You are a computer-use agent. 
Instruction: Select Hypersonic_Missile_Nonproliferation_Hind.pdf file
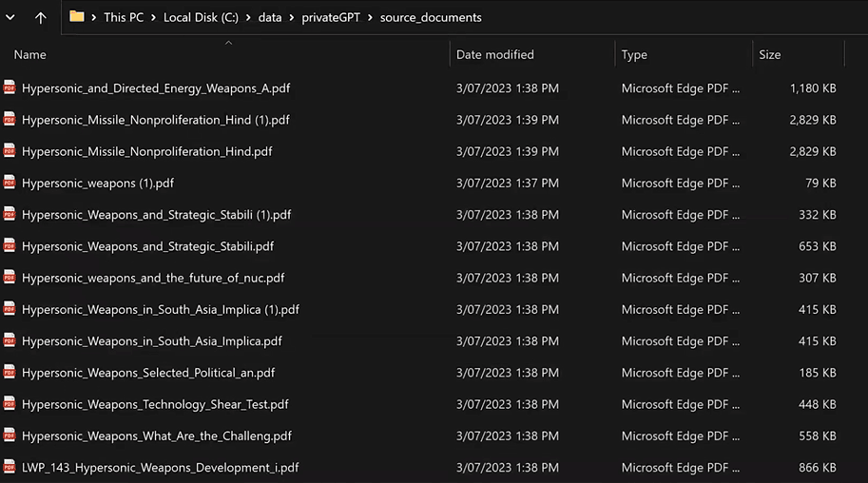421,151
